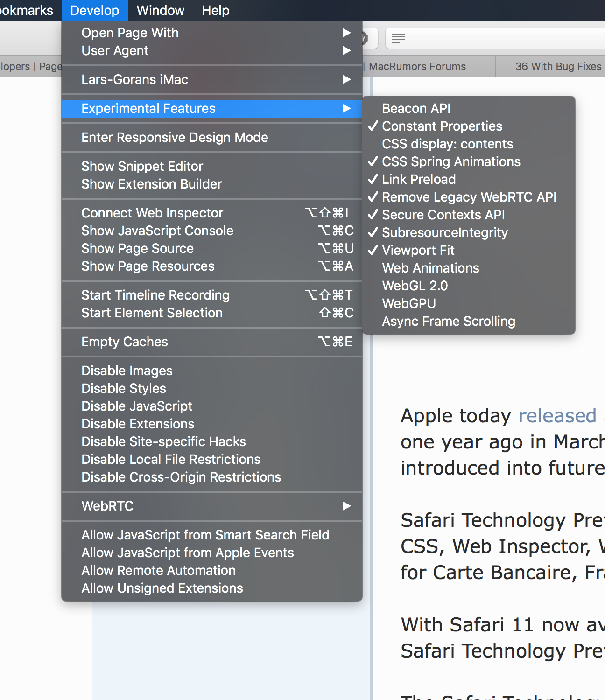605x700 pixels.
Task: Select Show Page Resources
Action: (212, 266)
